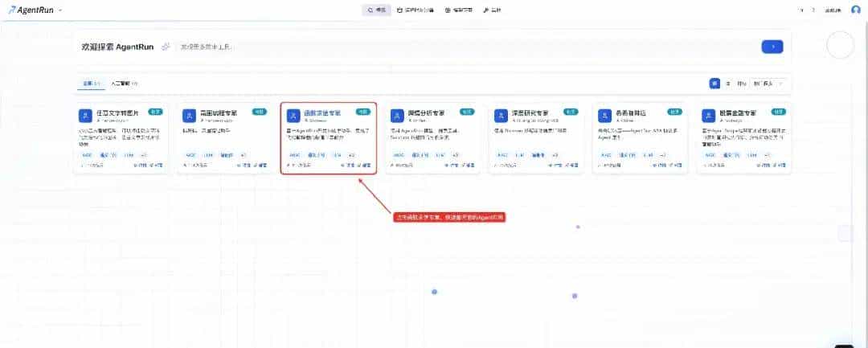Click the username beside the avatar
Image resolution: width=868 pixels, height=348 pixels.
(x=833, y=10)
